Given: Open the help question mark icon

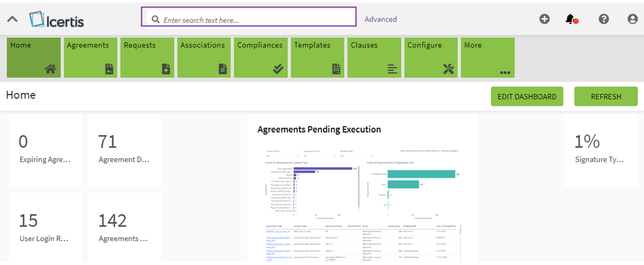Looking at the screenshot, I should click(x=603, y=19).
